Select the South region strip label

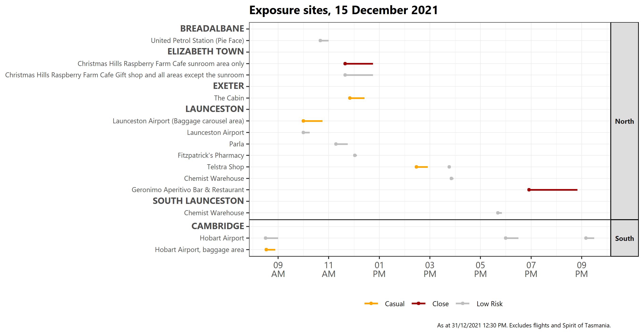click(x=624, y=238)
